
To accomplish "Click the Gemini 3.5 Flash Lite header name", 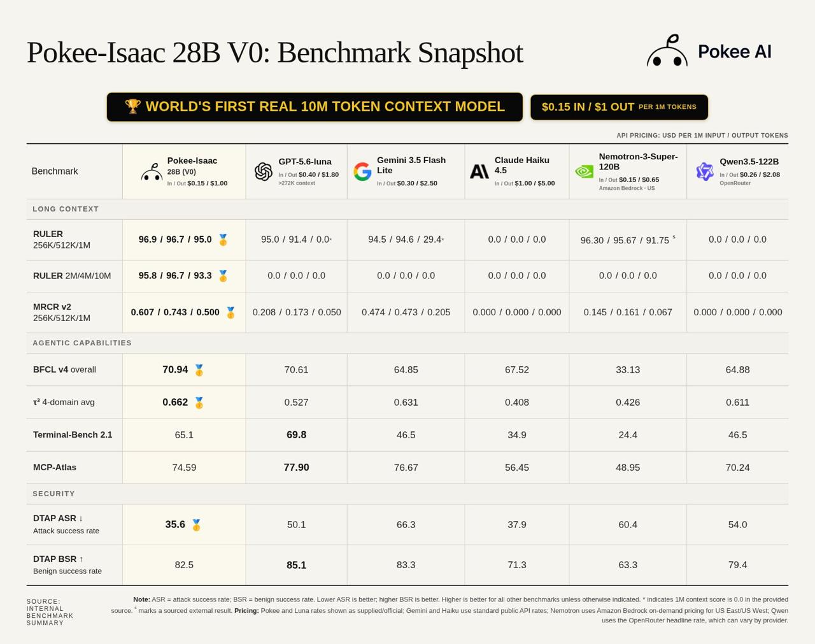I will coord(411,166).
